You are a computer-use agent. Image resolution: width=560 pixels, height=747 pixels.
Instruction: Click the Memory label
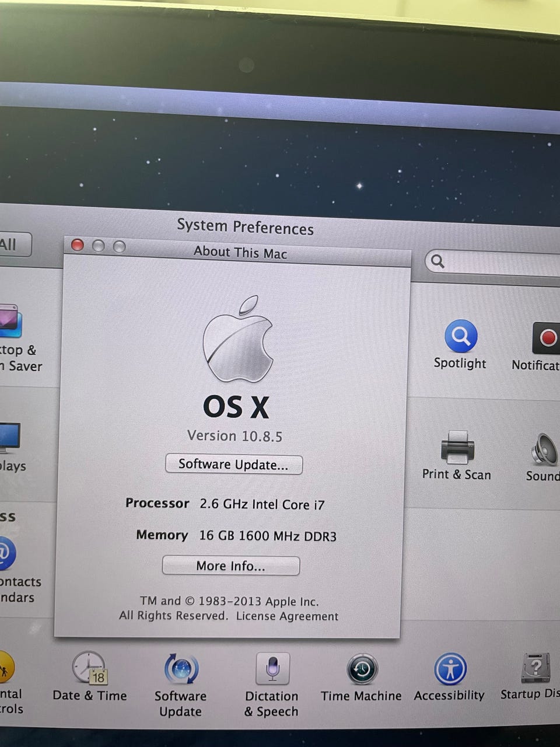click(162, 535)
